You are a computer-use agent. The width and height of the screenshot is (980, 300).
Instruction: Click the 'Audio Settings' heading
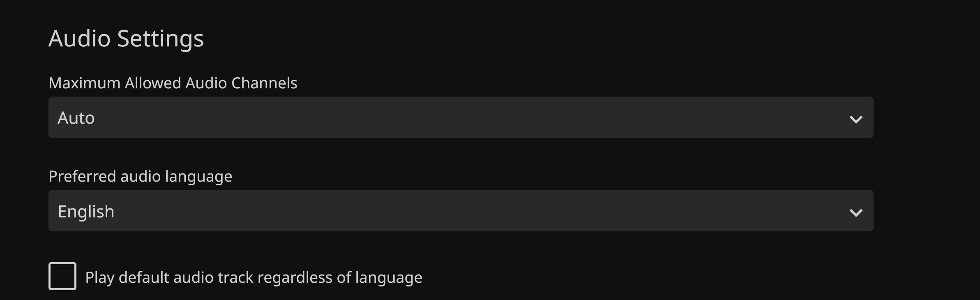click(126, 39)
